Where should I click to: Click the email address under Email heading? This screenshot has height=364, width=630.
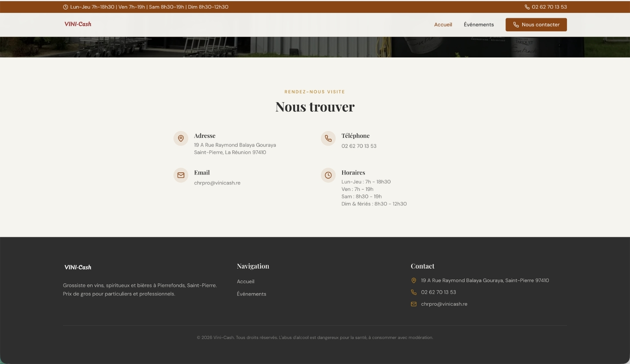(x=217, y=183)
